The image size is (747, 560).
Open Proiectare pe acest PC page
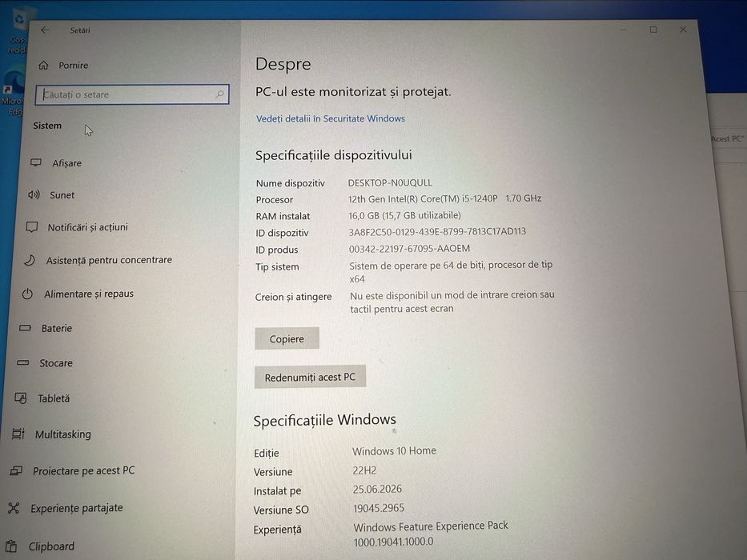(84, 471)
